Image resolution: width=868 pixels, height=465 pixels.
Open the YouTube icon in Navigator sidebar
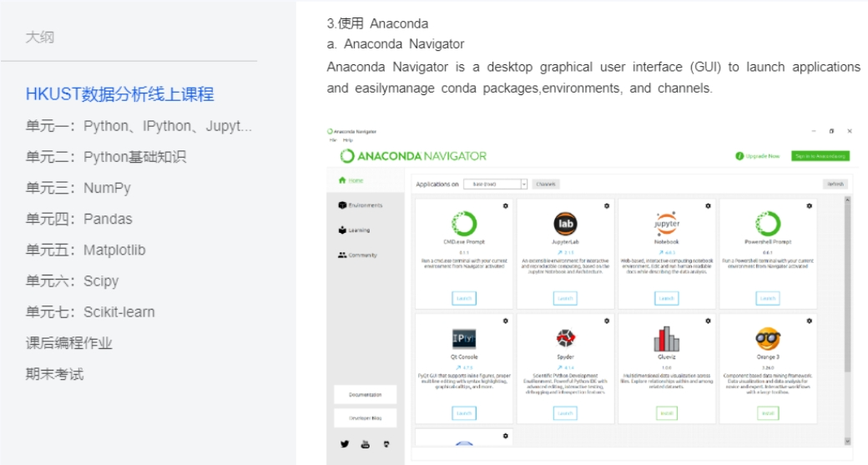tap(366, 444)
